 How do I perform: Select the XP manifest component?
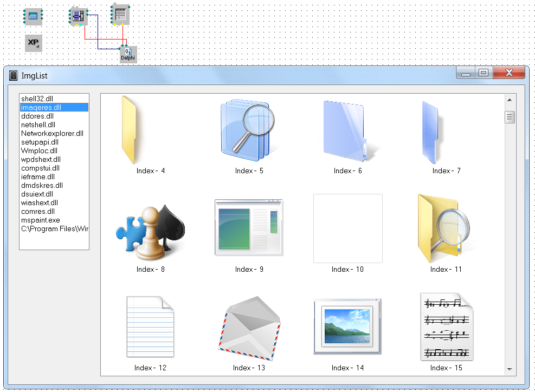[34, 43]
